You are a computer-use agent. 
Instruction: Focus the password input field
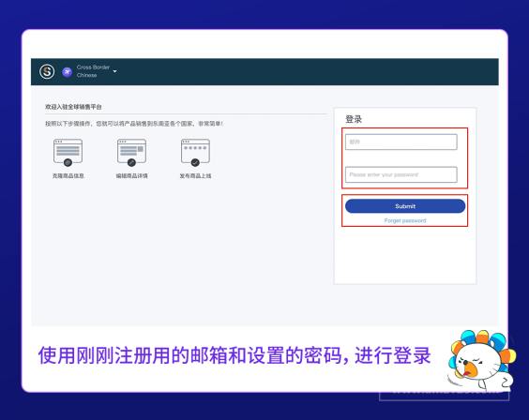(x=401, y=174)
